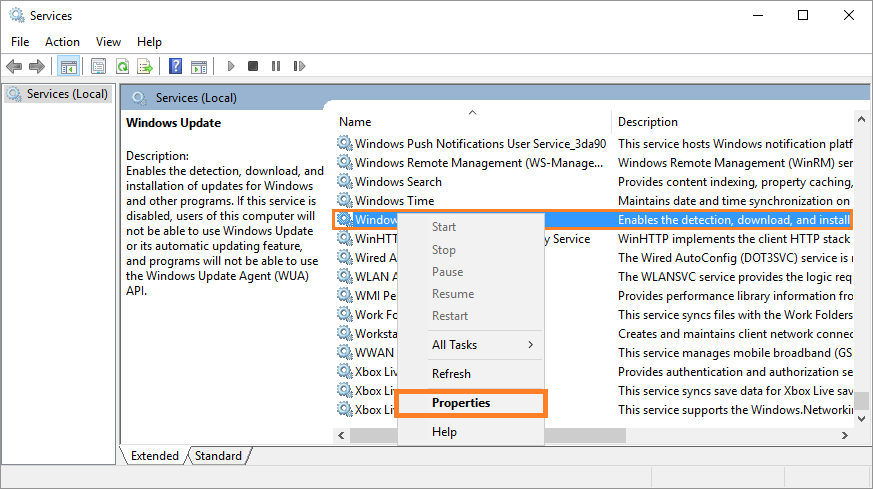Screen dimensions: 873x489
Task: Click vertical scrollbar down arrow
Action: (x=861, y=419)
